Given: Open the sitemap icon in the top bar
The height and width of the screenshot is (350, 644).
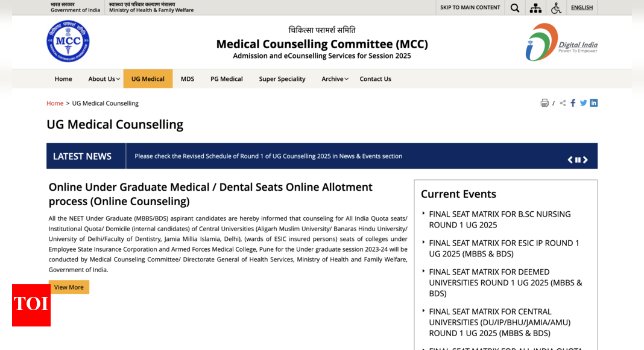Looking at the screenshot, I should pyautogui.click(x=535, y=8).
